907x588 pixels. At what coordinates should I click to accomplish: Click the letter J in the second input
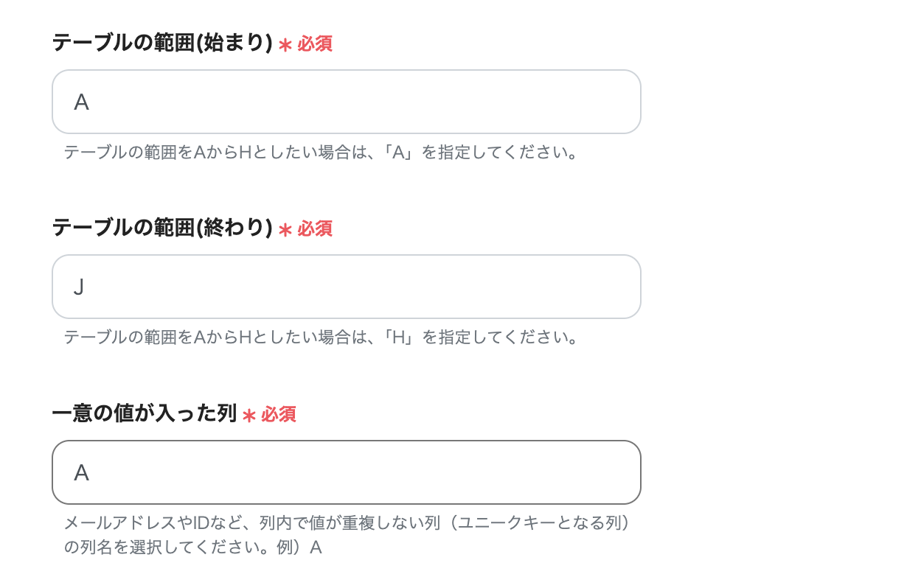[77, 287]
